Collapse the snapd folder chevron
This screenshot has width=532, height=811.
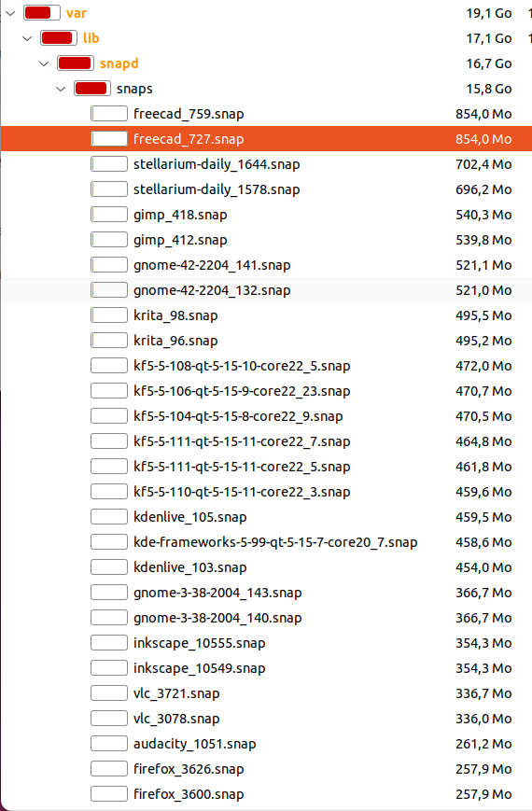tap(44, 63)
